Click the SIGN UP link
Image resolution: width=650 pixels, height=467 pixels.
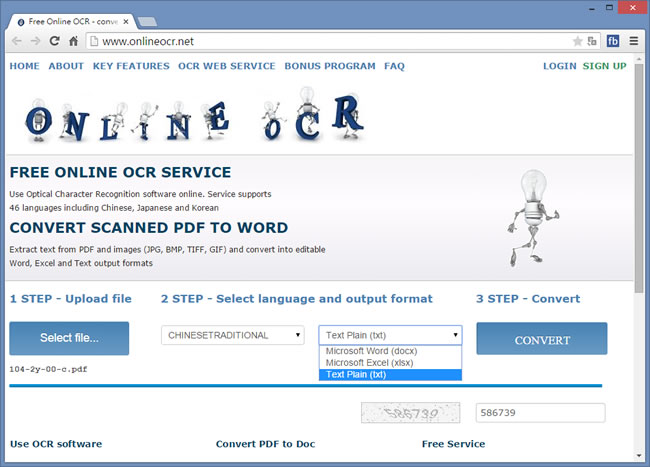[x=604, y=66]
